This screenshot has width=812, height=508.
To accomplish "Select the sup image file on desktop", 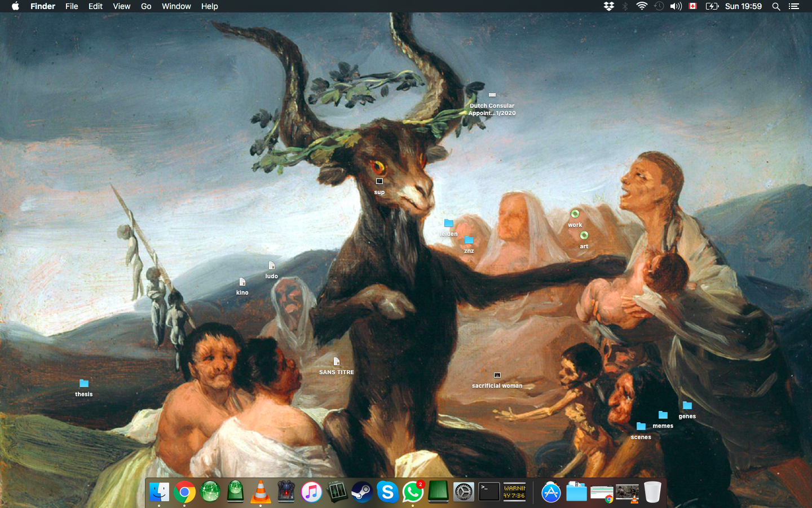I will pos(379,181).
